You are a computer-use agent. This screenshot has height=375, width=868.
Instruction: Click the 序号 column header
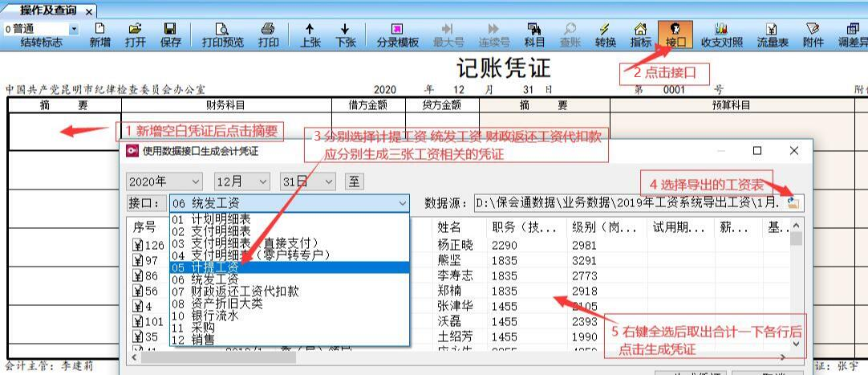(x=149, y=227)
